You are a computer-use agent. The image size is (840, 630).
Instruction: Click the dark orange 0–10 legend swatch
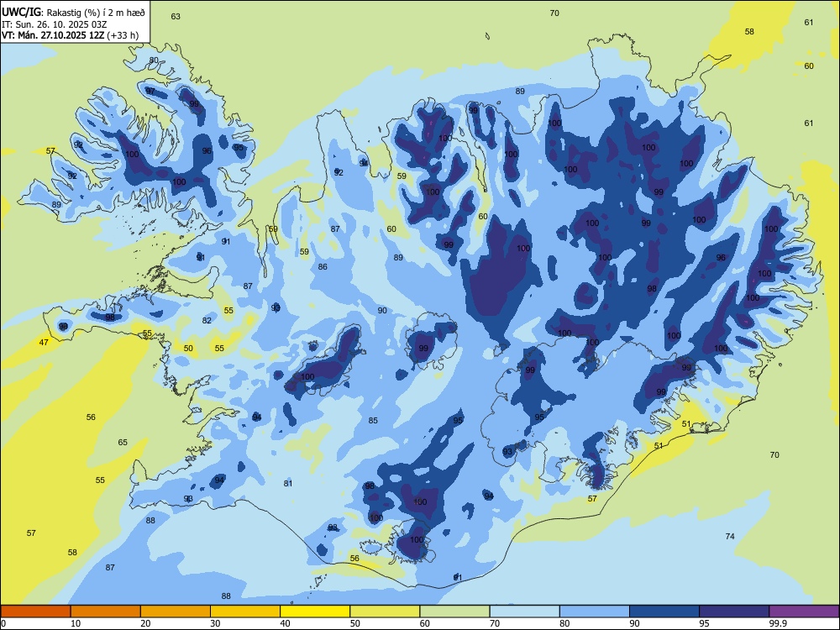click(35, 612)
